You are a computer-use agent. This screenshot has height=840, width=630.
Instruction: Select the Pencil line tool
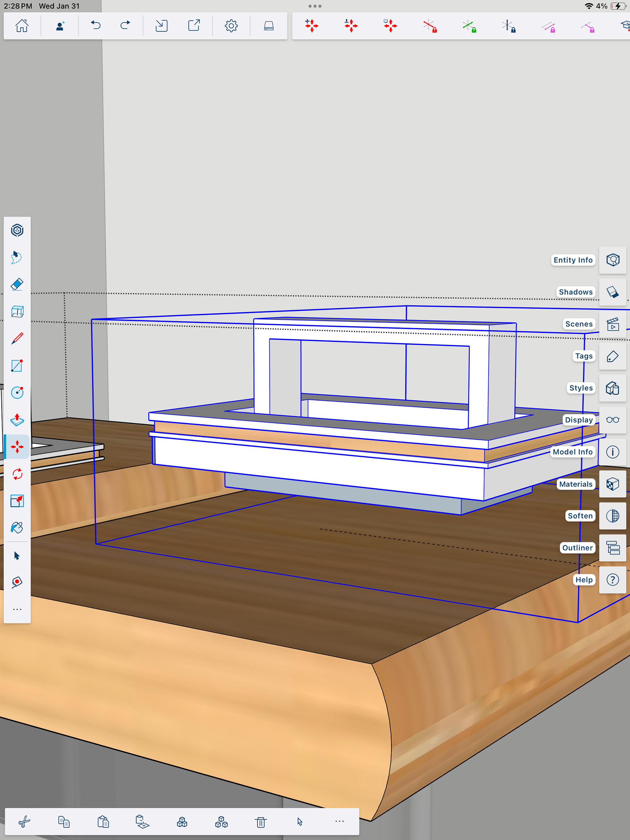point(17,338)
